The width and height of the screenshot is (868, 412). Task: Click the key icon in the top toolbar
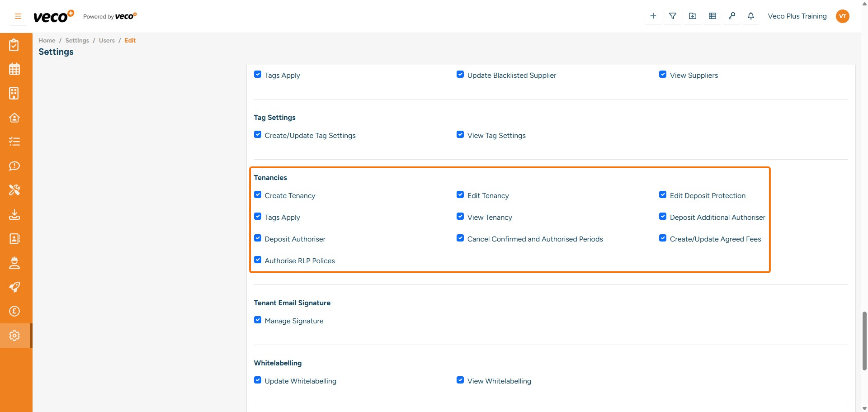[732, 16]
